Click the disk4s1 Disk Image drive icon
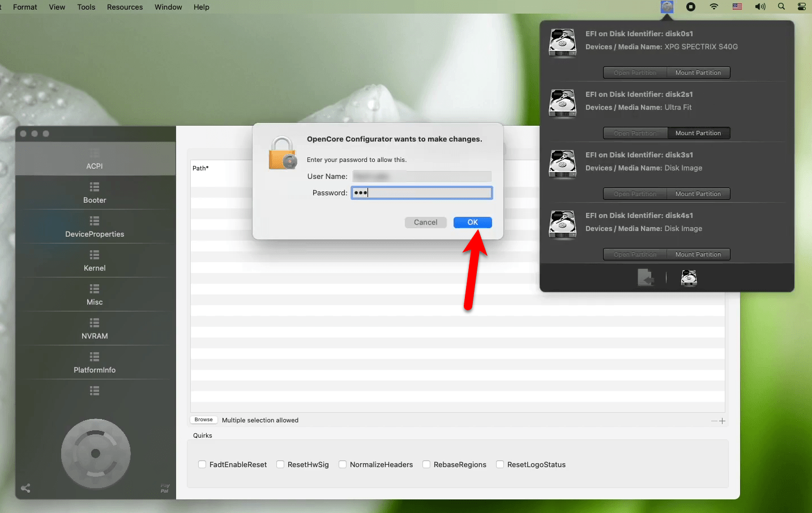812x513 pixels. tap(563, 225)
